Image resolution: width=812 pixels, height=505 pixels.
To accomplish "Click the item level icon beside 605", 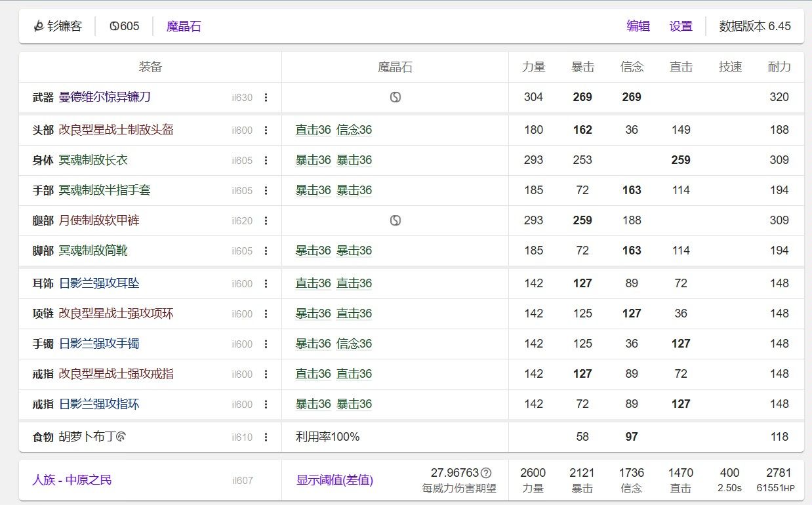I will [x=114, y=26].
